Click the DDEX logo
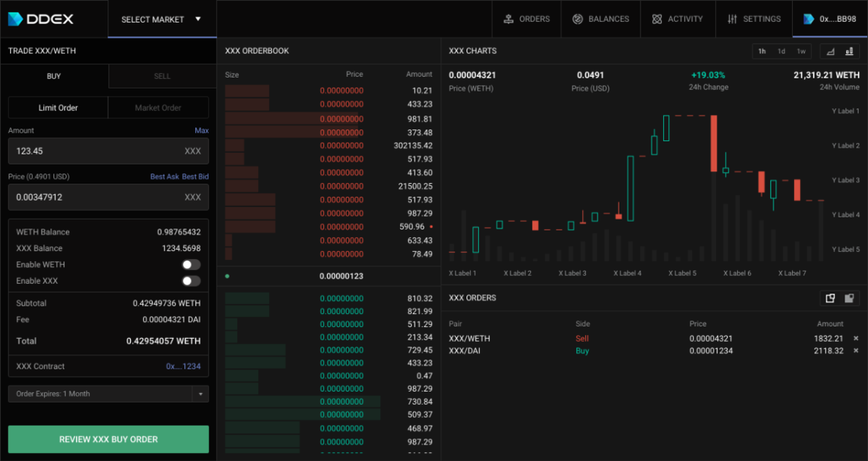Image resolution: width=868 pixels, height=461 pixels. [40, 19]
